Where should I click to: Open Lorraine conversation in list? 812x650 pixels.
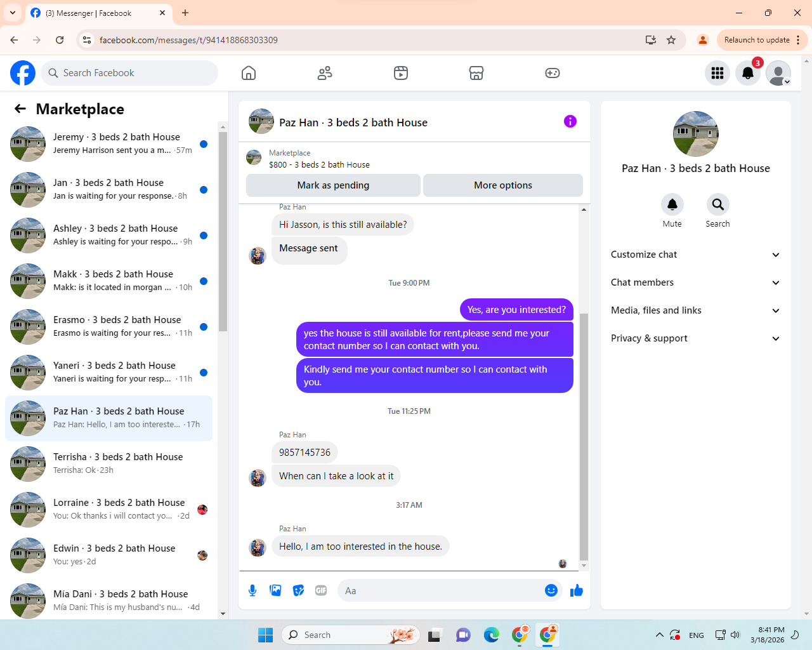coord(109,510)
